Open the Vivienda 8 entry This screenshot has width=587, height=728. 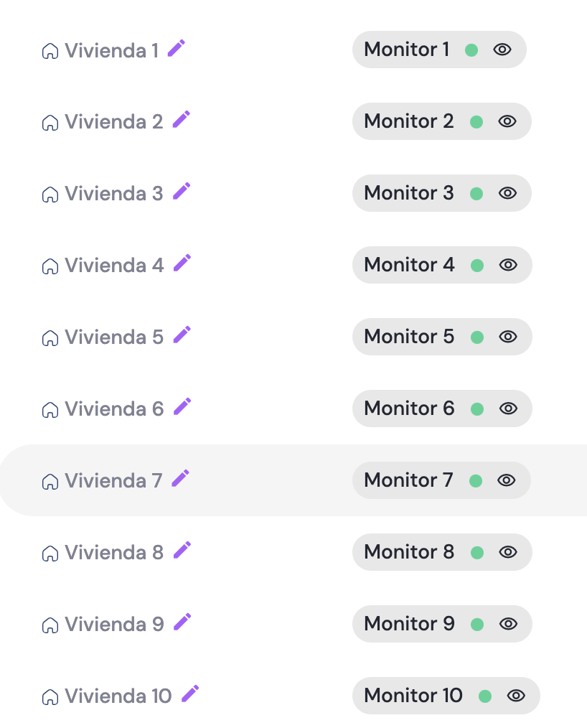point(114,553)
